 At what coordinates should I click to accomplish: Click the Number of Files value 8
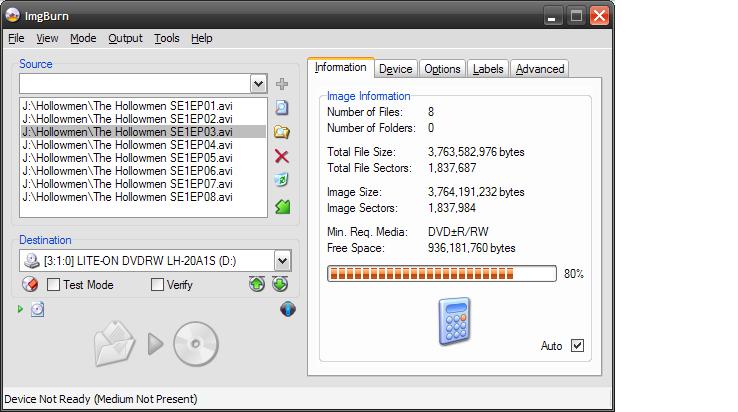pyautogui.click(x=431, y=112)
